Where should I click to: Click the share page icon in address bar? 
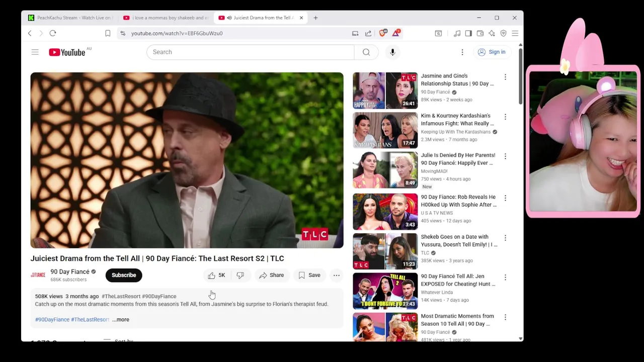368,33
